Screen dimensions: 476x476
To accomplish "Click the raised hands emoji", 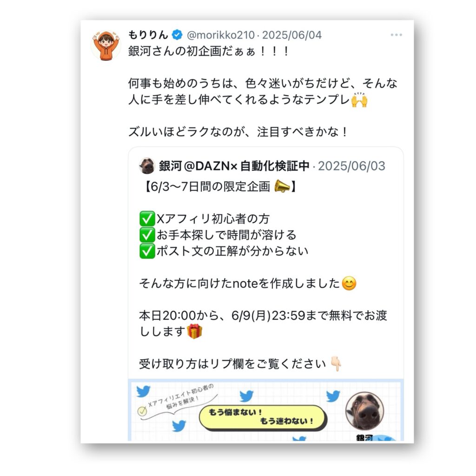I will point(359,100).
